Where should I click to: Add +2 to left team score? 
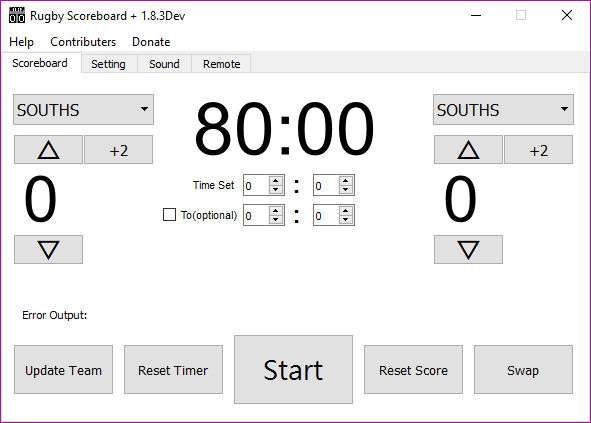(x=118, y=150)
